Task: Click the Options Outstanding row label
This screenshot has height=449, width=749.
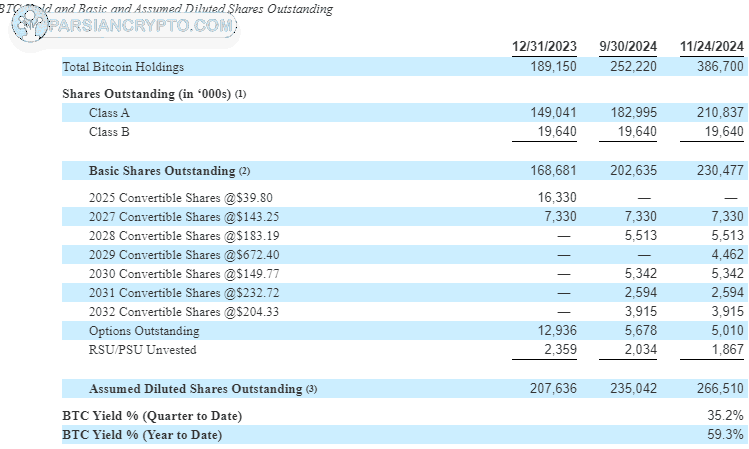Action: tap(144, 331)
